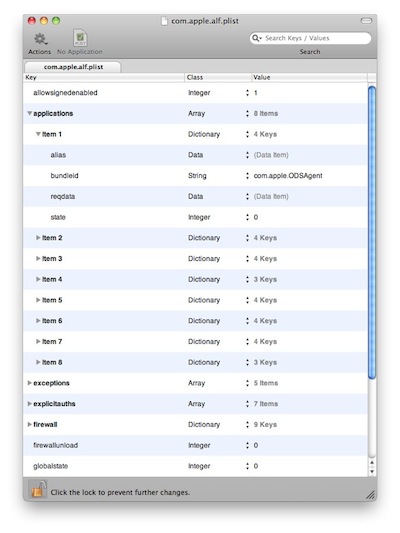Click the 9 Keys value of firewall
Viewport: 400px width, 533px height.
click(265, 425)
